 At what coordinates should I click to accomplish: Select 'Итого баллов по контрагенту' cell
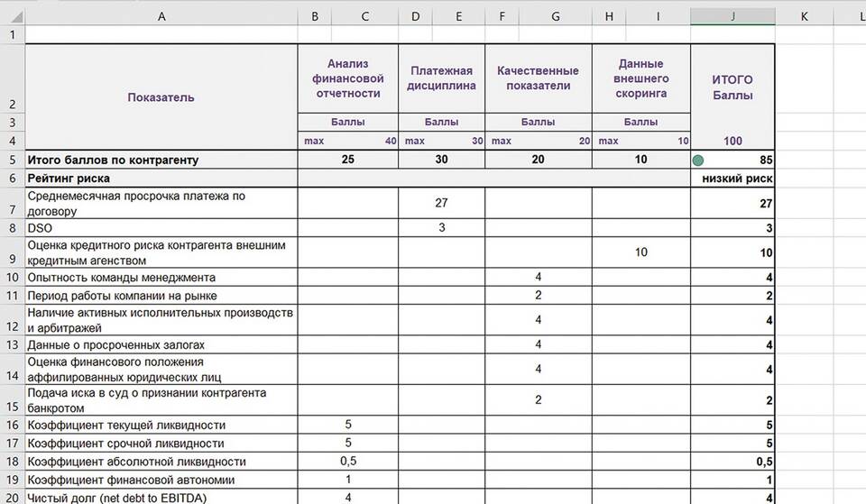click(x=161, y=160)
